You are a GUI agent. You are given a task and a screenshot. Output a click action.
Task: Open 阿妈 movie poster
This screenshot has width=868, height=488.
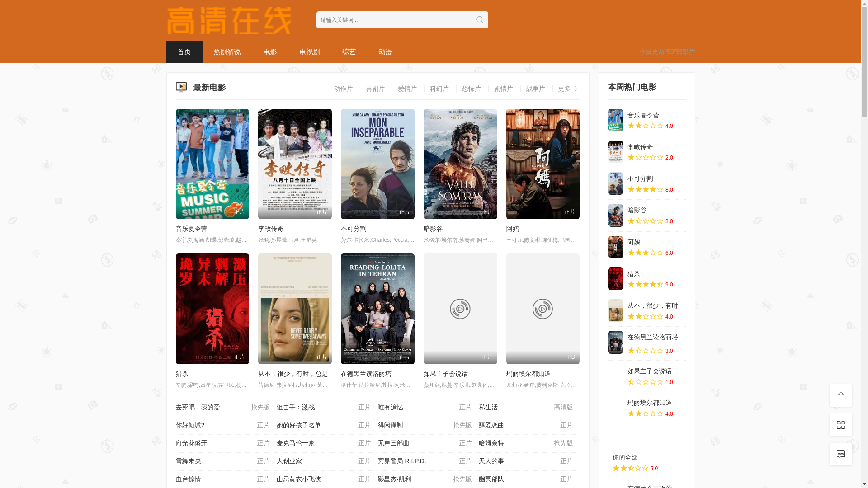coord(542,164)
